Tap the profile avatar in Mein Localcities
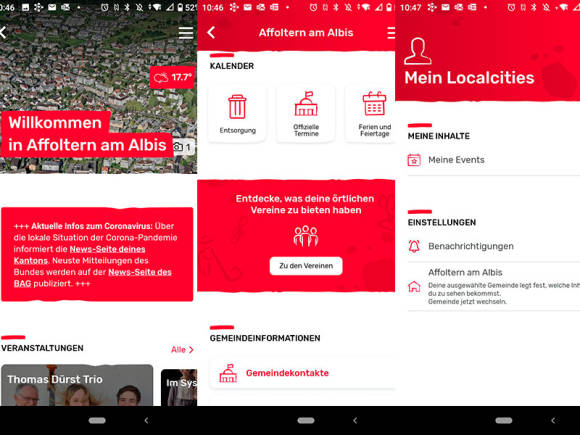The image size is (580, 435). 418,51
